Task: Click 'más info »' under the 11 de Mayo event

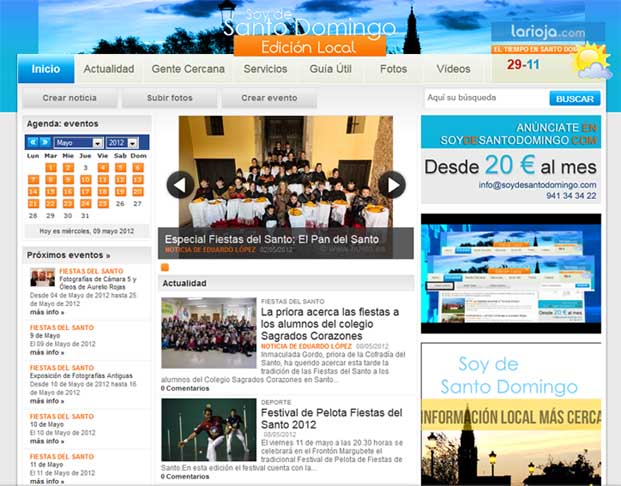Action: click(47, 481)
